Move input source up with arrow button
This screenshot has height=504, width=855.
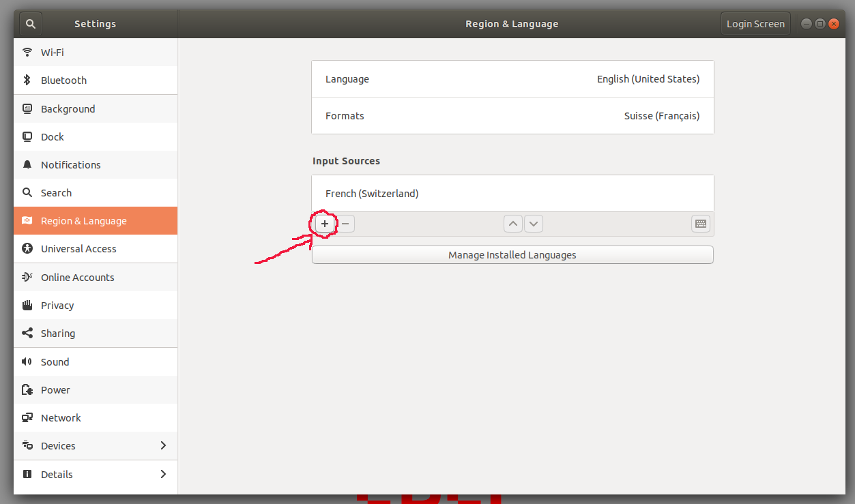pyautogui.click(x=513, y=224)
